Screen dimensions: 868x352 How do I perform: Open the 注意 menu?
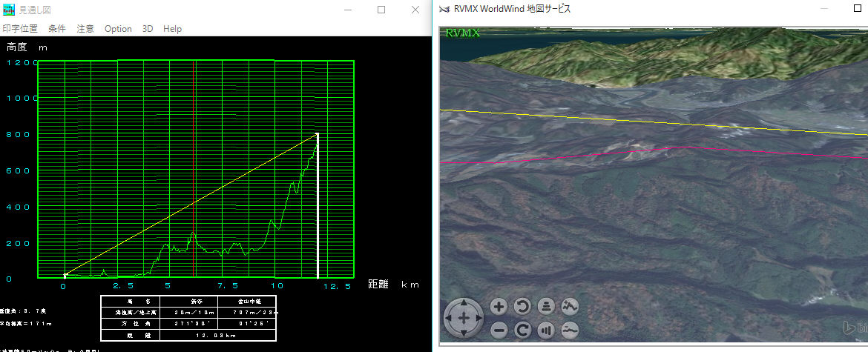(x=85, y=29)
